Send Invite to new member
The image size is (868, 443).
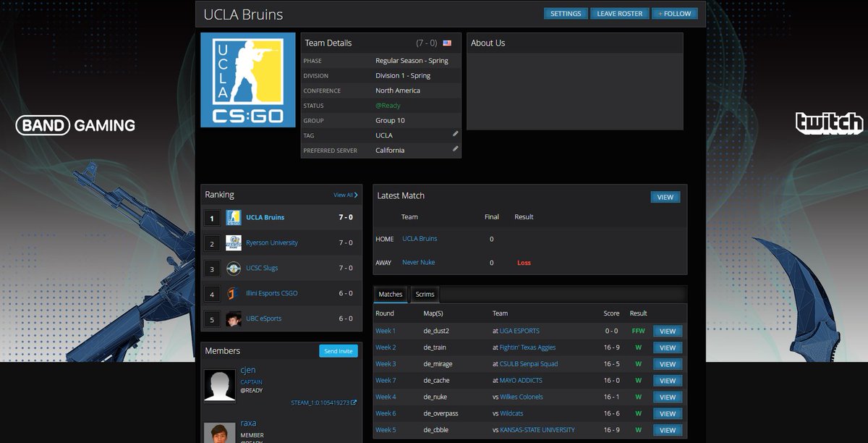tap(339, 351)
